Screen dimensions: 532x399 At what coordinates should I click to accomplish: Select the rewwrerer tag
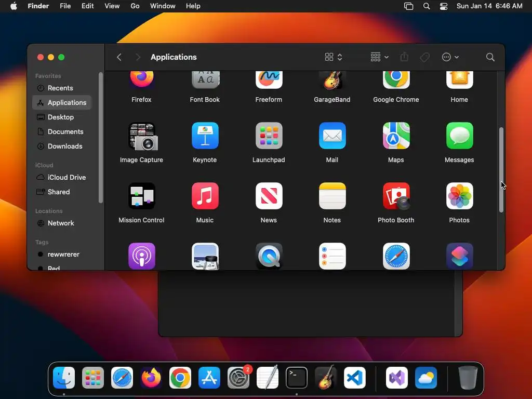point(62,255)
